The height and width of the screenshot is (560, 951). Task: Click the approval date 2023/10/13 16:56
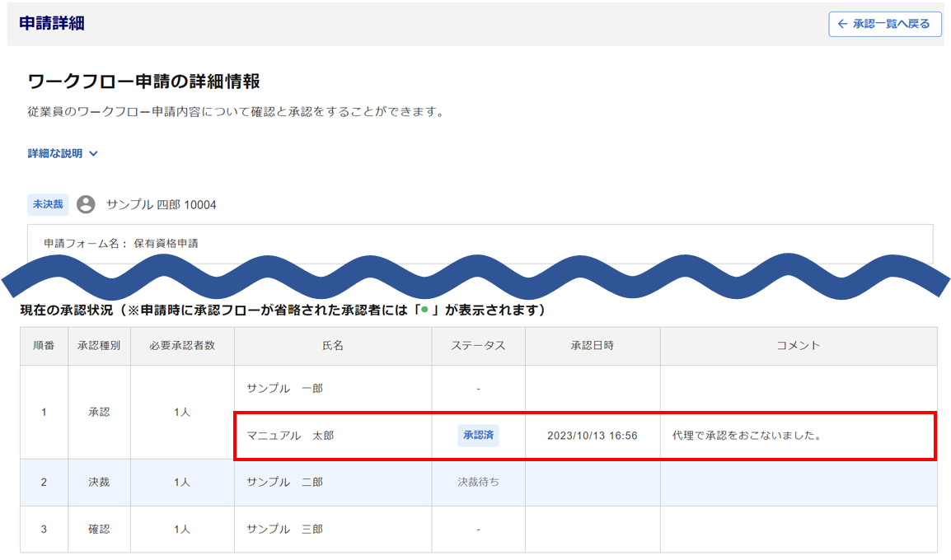(x=592, y=436)
